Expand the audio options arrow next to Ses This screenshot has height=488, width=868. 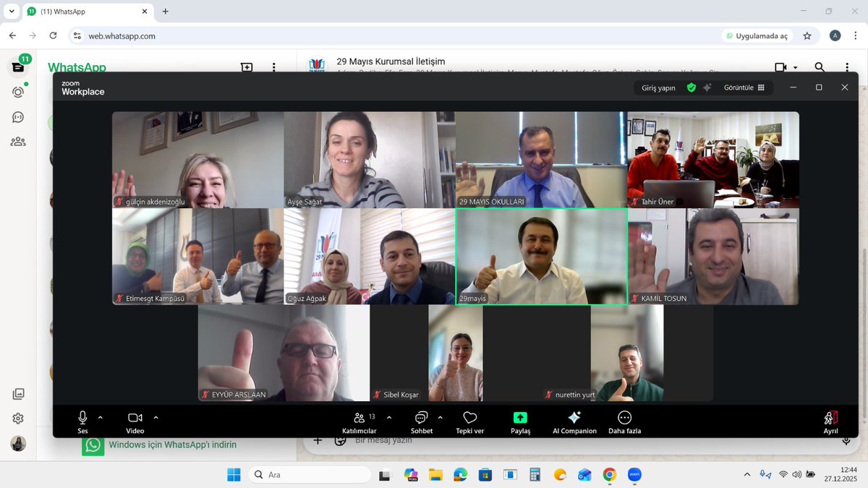(x=100, y=417)
